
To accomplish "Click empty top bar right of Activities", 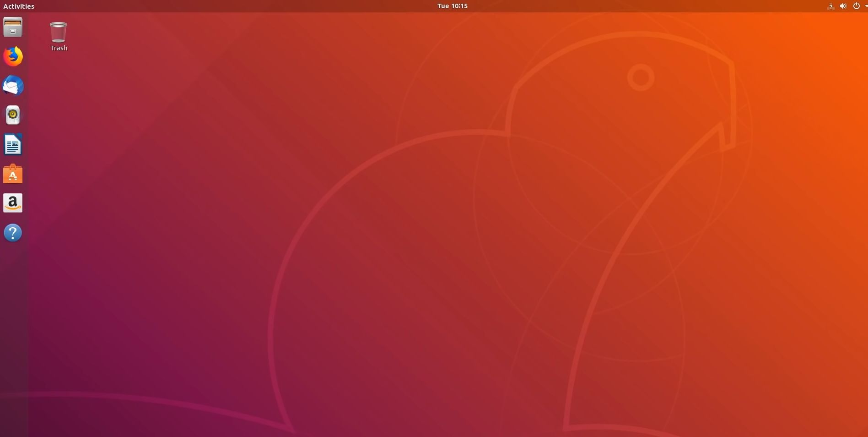I will click(x=183, y=6).
